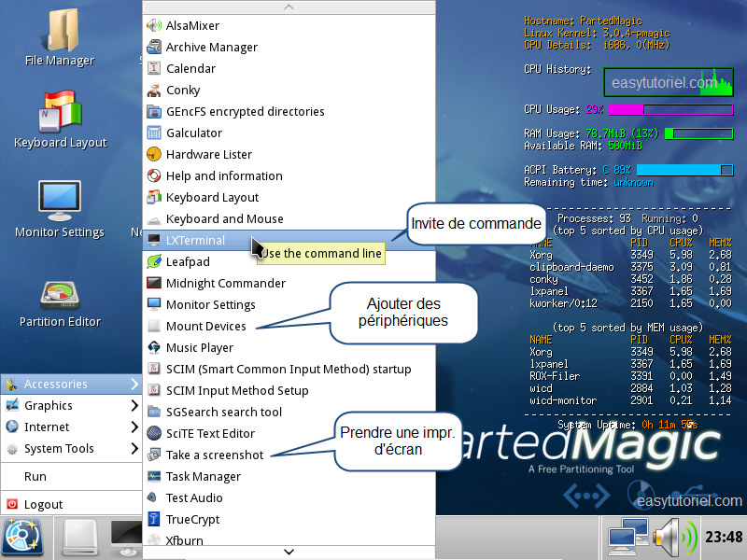The image size is (747, 560).
Task: Click the drive launcher in the taskbar
Action: point(80,539)
